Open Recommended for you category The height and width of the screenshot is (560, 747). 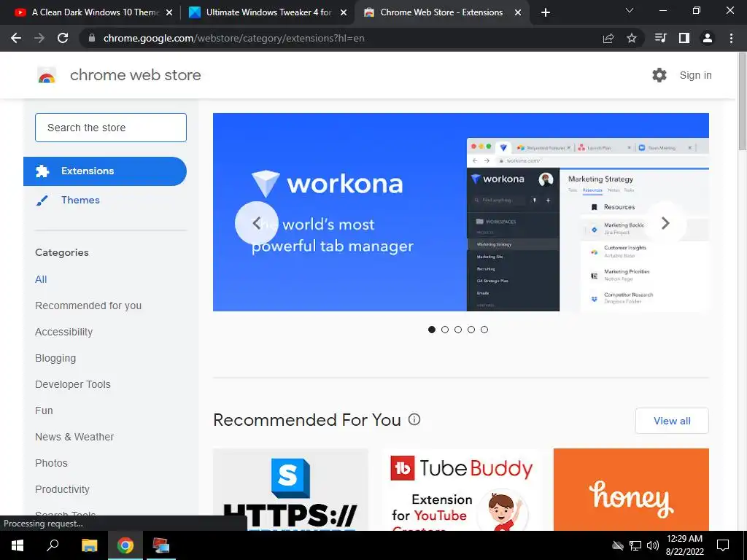click(x=88, y=306)
